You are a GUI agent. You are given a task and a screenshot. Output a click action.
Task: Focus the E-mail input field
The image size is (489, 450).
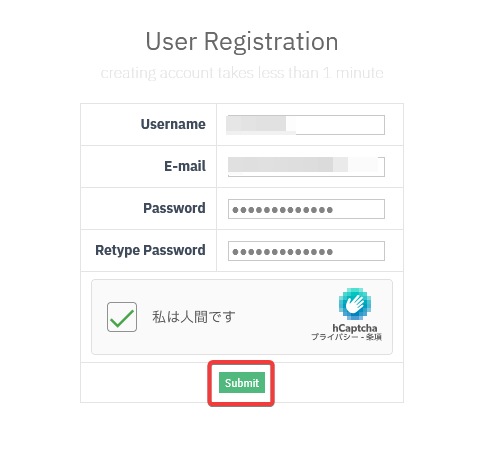click(x=306, y=167)
